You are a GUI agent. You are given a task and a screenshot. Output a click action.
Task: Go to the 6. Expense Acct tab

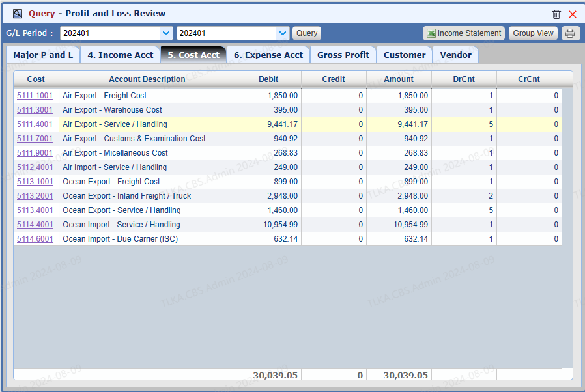(268, 55)
